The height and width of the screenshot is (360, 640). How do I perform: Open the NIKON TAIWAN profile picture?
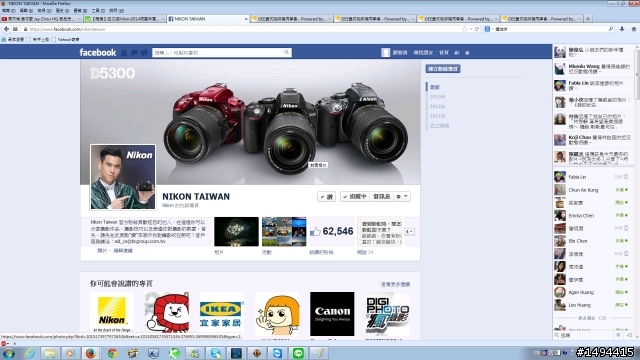point(122,177)
